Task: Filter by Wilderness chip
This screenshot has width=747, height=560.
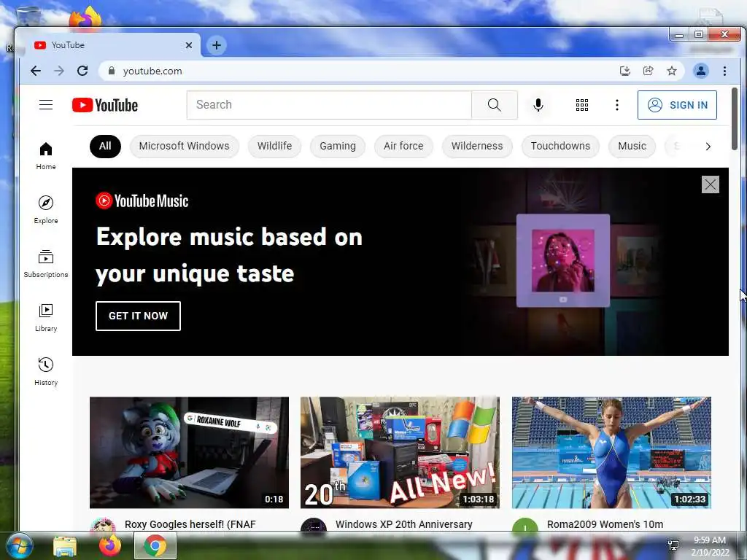Action: [477, 146]
